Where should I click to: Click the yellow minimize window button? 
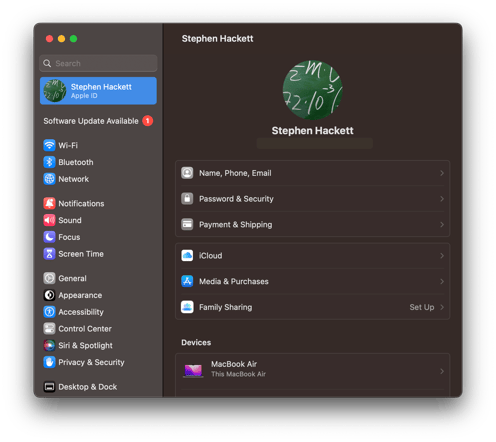[x=61, y=39]
